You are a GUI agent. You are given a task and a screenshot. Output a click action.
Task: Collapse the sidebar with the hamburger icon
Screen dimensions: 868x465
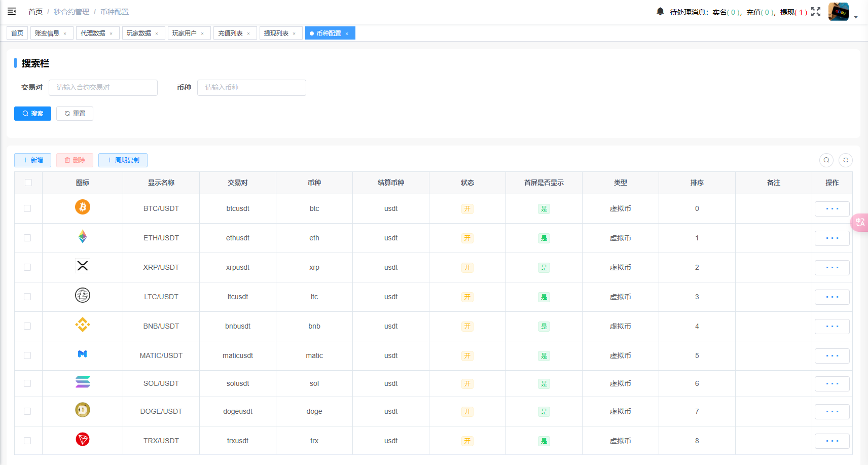coord(12,11)
